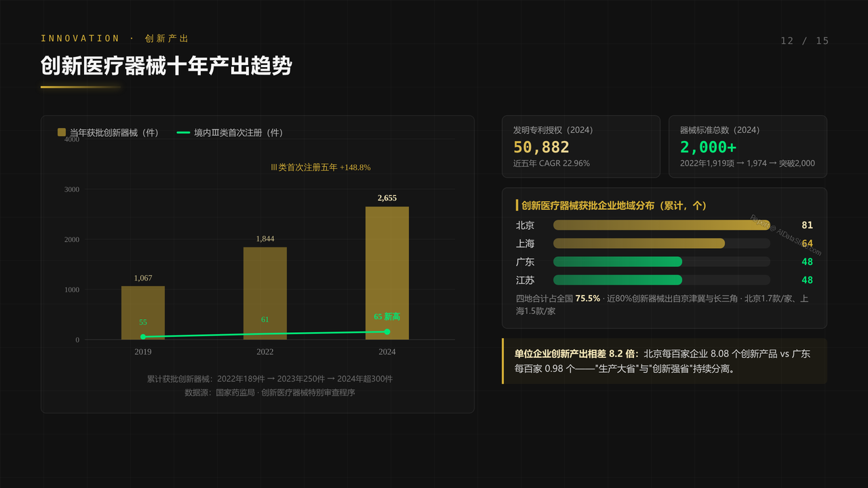Screen dimensions: 868x488
Task: Click the 50,882 patent figure
Action: coord(542,147)
